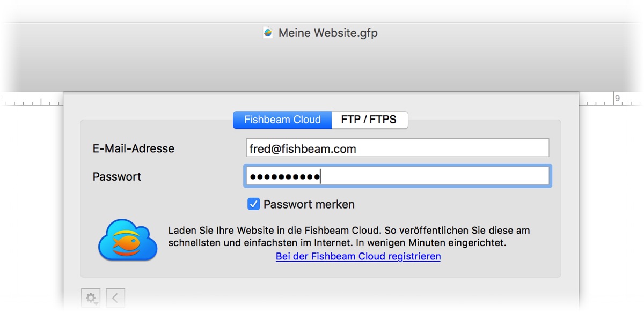Click the E-Mail-Adresse input field
Screen dimensions: 644x312
[x=397, y=148]
